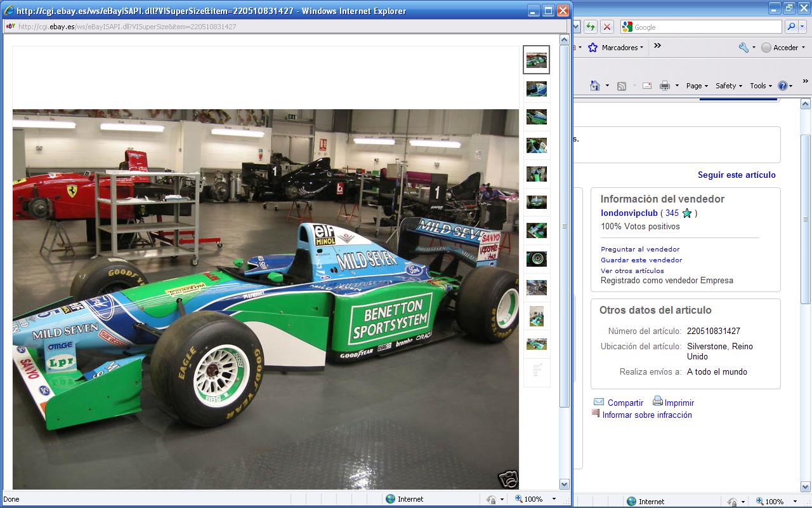Open the Acceder dropdown arrow

[x=803, y=48]
